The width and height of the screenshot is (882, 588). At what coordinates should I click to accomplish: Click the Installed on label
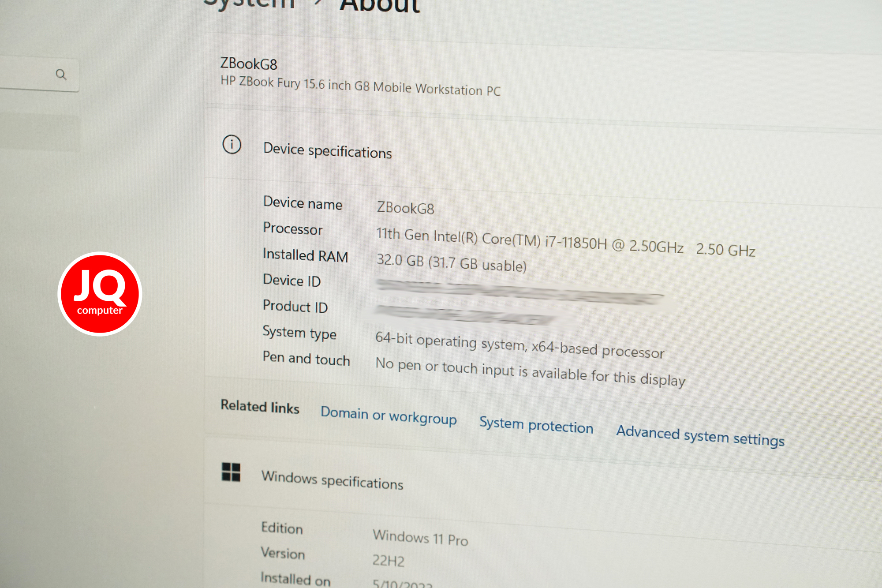click(x=295, y=579)
